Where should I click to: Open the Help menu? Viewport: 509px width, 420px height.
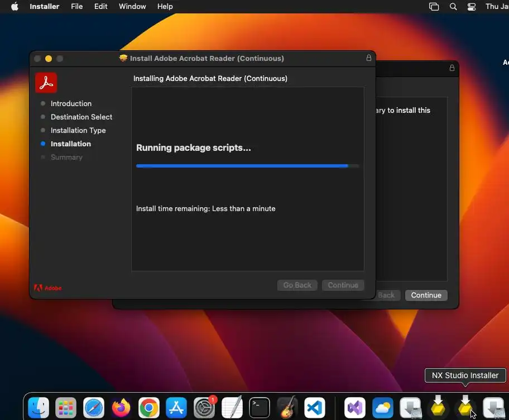pyautogui.click(x=165, y=7)
